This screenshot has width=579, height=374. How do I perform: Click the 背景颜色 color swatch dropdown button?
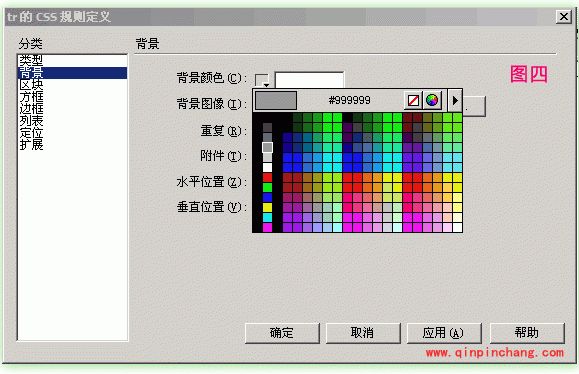(262, 80)
